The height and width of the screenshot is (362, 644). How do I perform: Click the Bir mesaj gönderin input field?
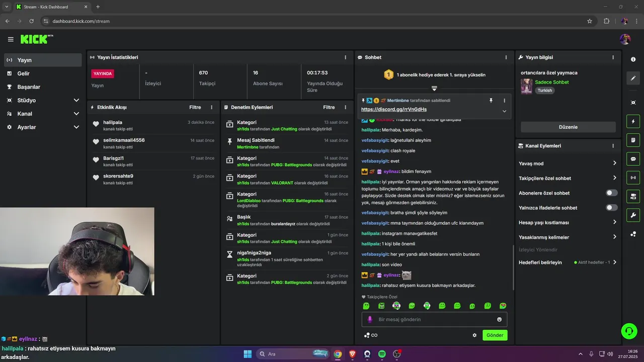tap(435, 319)
